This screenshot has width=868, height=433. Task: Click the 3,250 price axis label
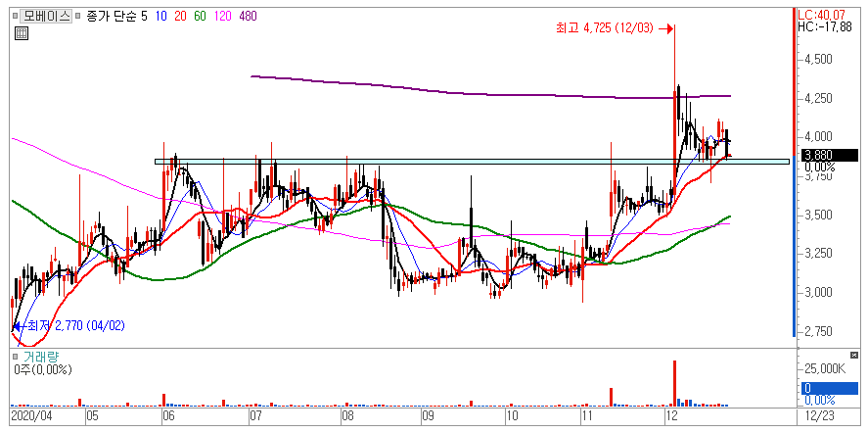tap(817, 254)
